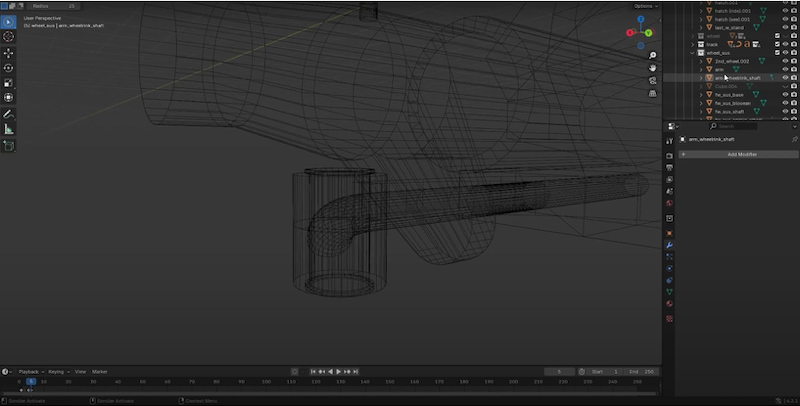800x406 pixels.
Task: Select the Scale tool
Action: [9, 82]
